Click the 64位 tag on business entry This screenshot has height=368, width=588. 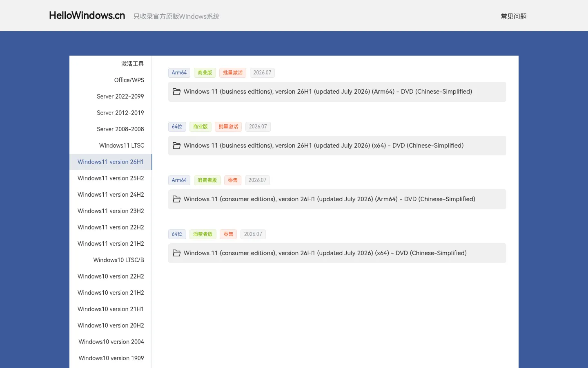(x=177, y=127)
